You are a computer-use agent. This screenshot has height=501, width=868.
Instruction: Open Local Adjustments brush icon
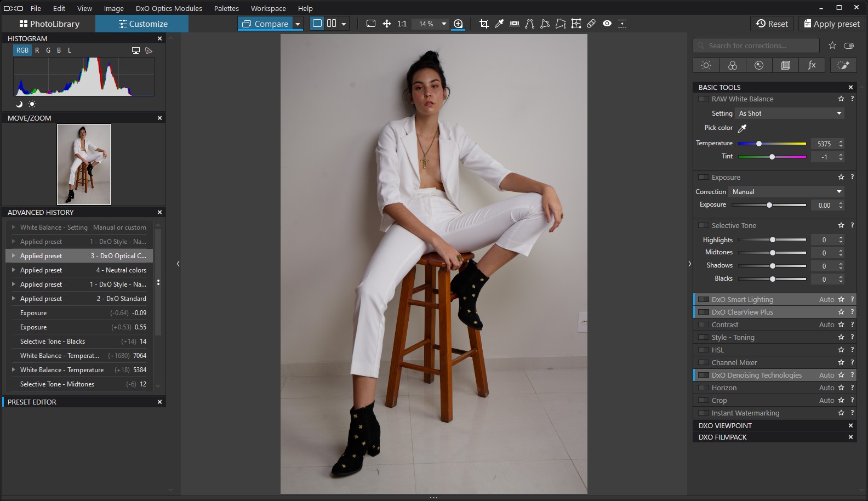click(x=843, y=65)
